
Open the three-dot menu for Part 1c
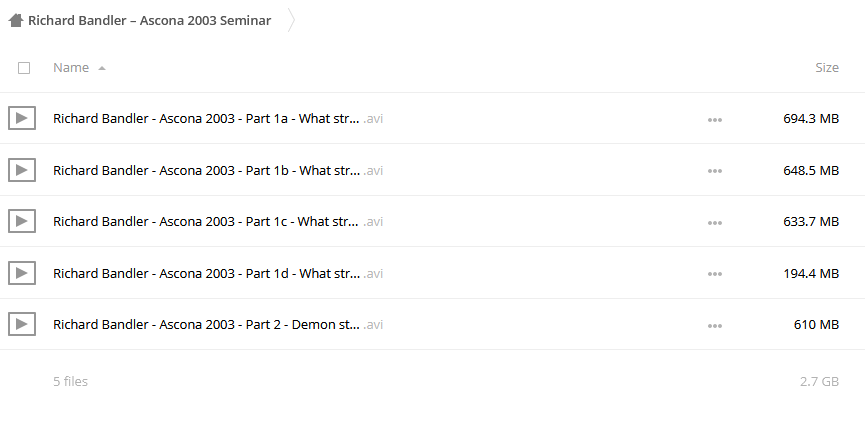pos(714,223)
